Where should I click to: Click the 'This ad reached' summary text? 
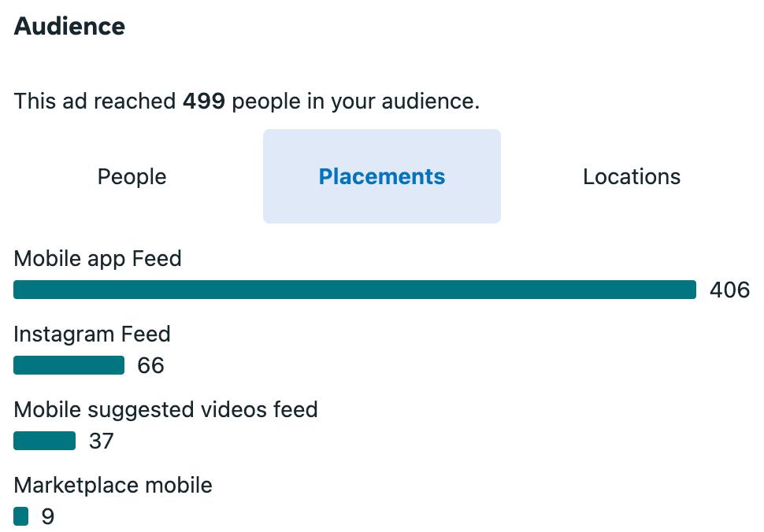(95, 102)
